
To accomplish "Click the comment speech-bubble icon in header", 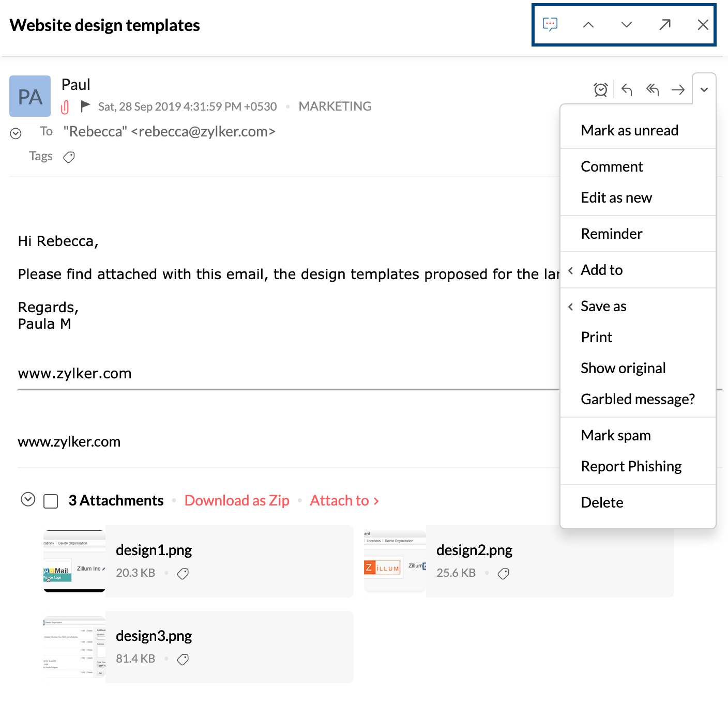I will pos(550,24).
